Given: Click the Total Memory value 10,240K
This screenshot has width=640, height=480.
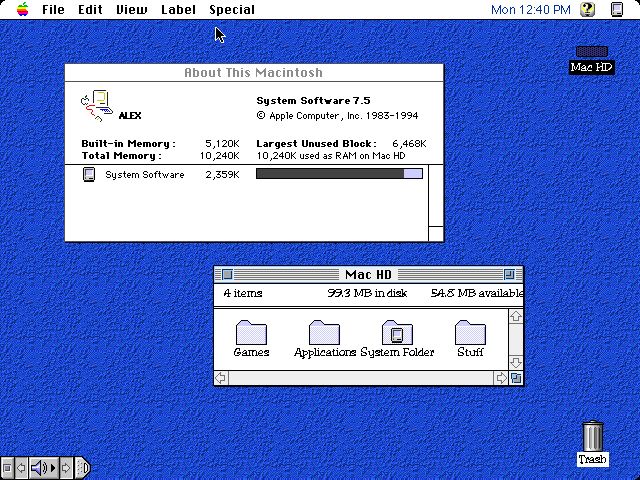Looking at the screenshot, I should click(220, 156).
